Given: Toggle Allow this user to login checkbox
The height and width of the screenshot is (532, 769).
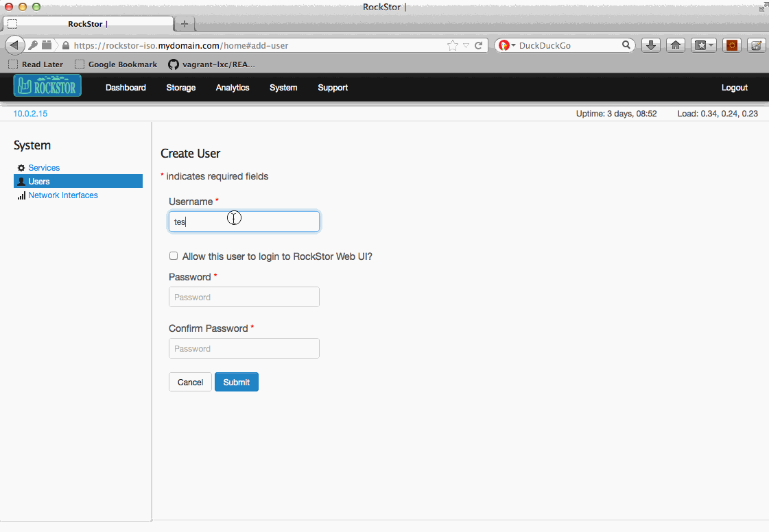Looking at the screenshot, I should [x=174, y=256].
